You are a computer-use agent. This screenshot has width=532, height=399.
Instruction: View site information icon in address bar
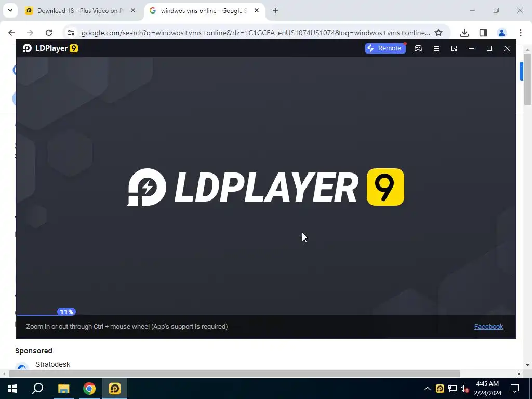pos(71,33)
